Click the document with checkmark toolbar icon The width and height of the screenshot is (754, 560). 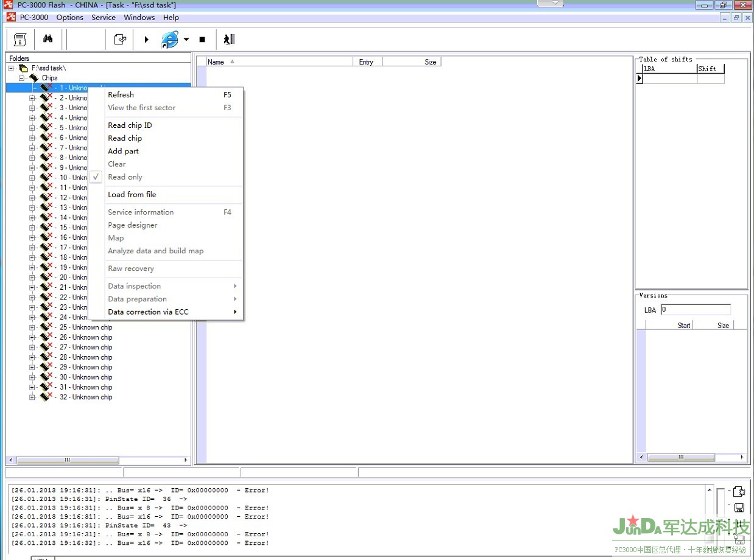[120, 40]
